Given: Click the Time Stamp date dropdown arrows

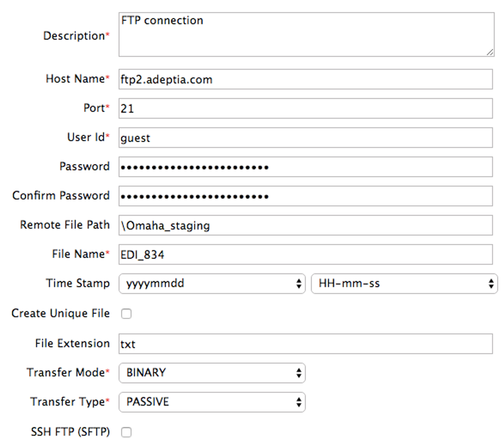Looking at the screenshot, I should 299,283.
